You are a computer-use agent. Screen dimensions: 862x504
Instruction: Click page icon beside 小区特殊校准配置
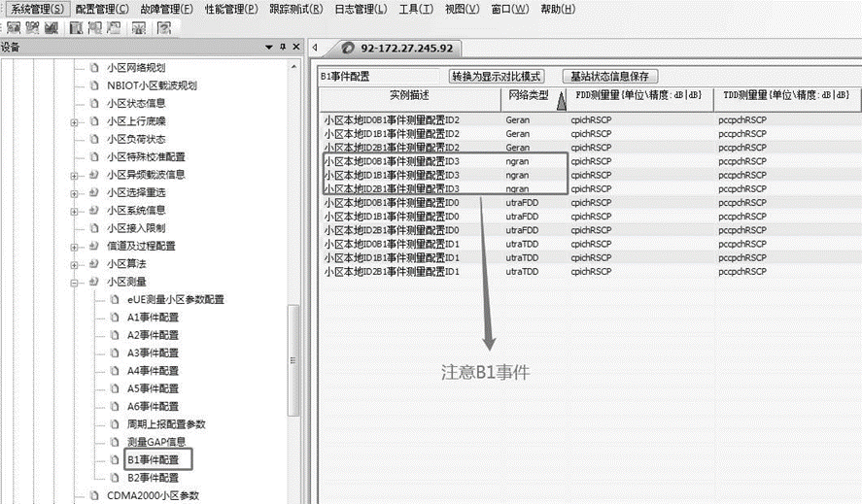tap(94, 156)
